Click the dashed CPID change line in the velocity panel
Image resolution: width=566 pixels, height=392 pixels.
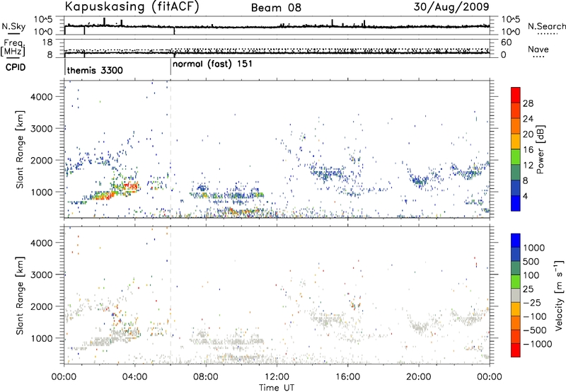click(x=171, y=296)
